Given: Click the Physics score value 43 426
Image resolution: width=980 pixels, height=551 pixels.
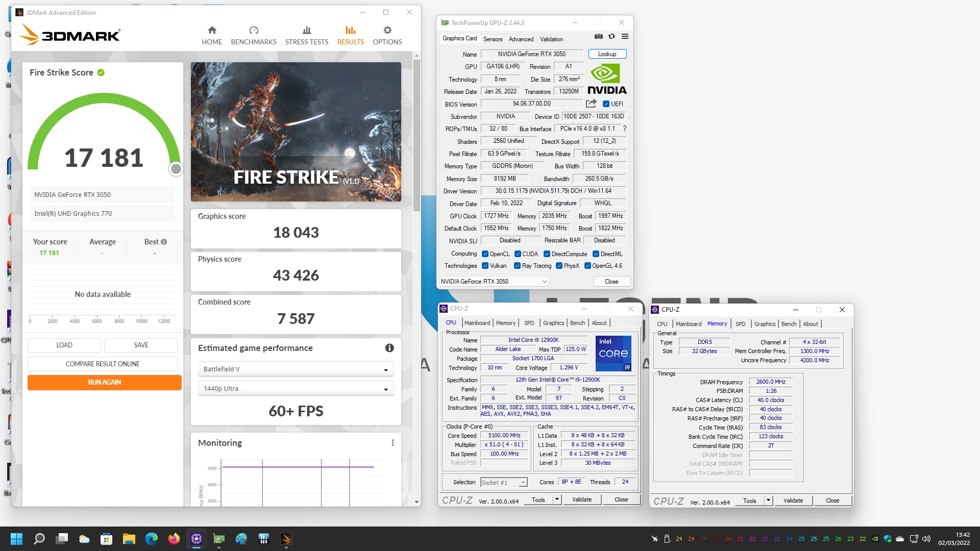Looking at the screenshot, I should click(x=296, y=275).
